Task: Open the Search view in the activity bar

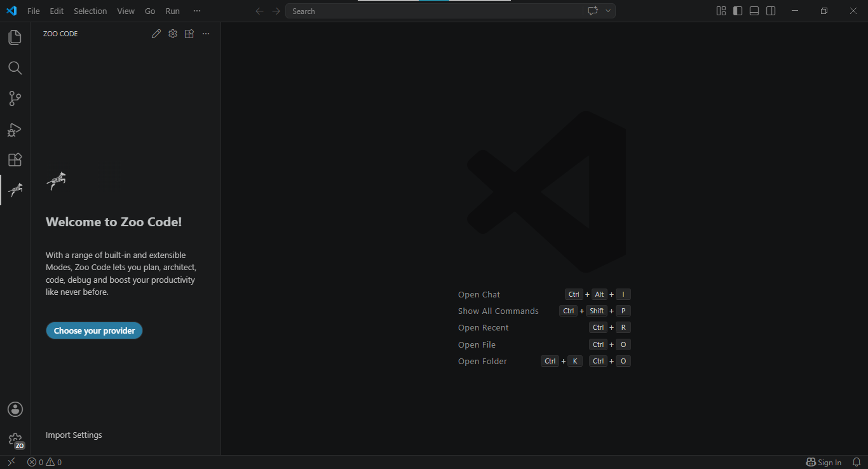Action: pyautogui.click(x=15, y=68)
